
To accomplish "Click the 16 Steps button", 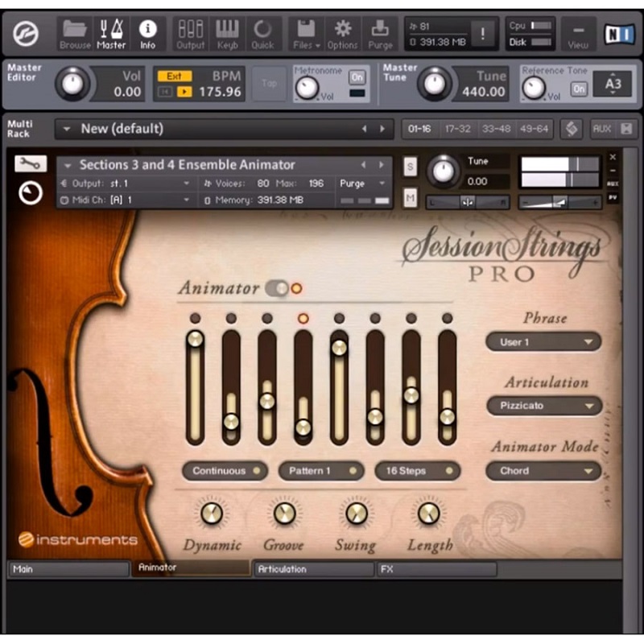I will pyautogui.click(x=417, y=471).
